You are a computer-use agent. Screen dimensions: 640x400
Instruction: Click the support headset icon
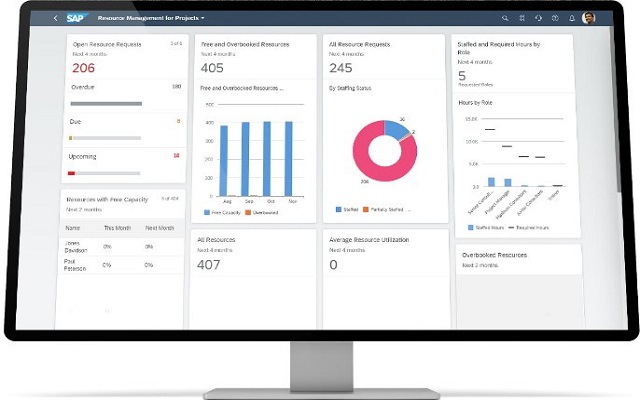click(538, 18)
